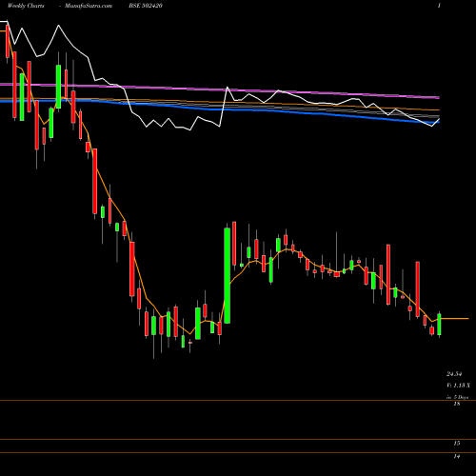The width and height of the screenshot is (476, 476).
Task: Click the 24.54 price value
Action: point(454,374)
